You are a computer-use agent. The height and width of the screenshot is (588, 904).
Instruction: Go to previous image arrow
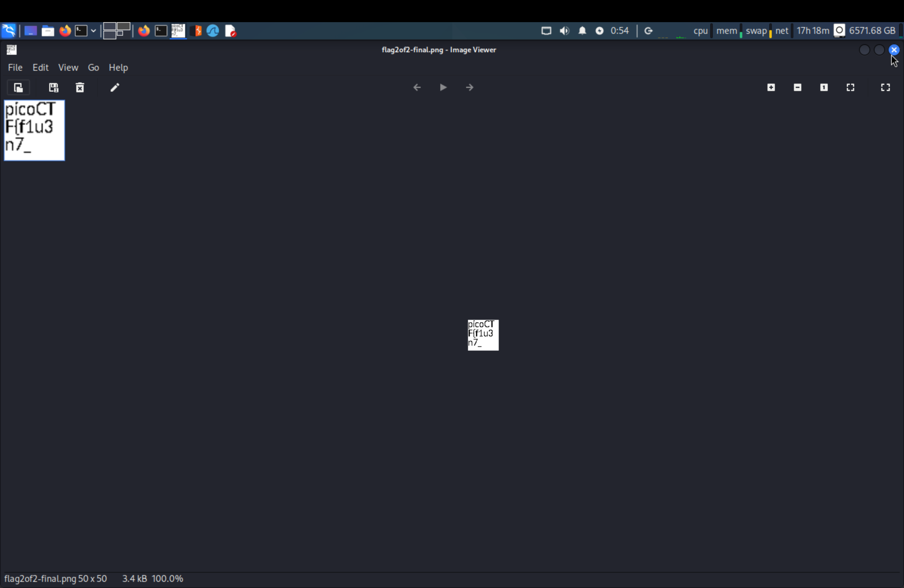[417, 87]
